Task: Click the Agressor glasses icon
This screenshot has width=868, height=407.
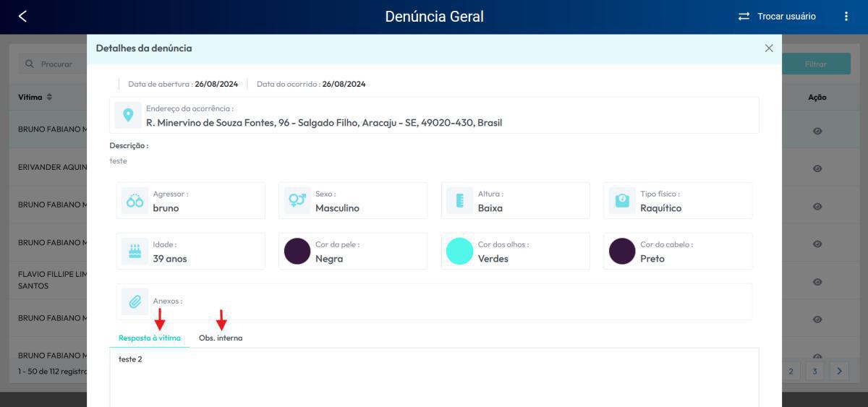Action: [x=135, y=200]
